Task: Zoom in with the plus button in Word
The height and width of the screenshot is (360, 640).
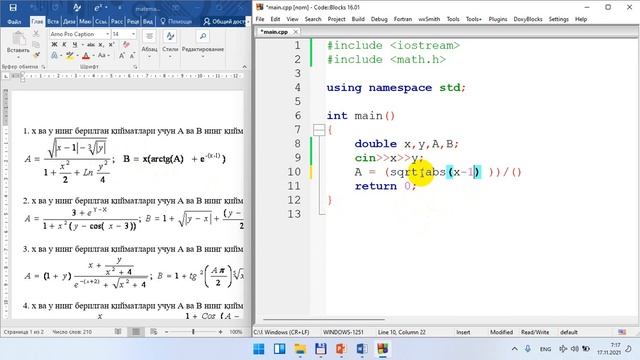Action: [220, 332]
